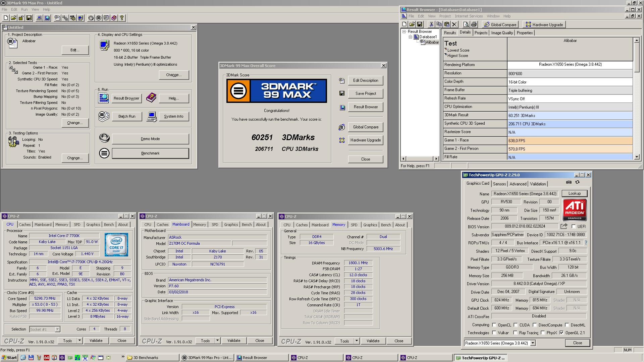Click the Start button on the taskbar
Viewport: 644px width, 362px height.
click(9, 357)
